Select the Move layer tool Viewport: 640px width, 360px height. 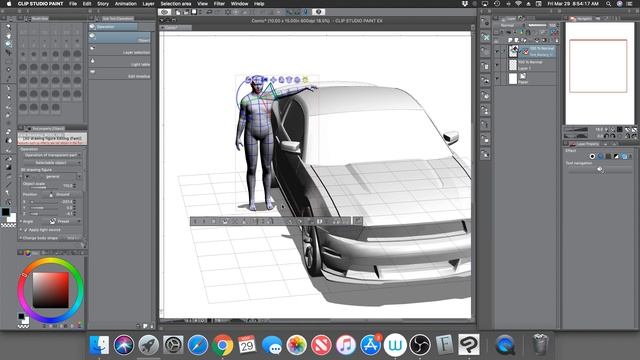pyautogui.click(x=8, y=53)
